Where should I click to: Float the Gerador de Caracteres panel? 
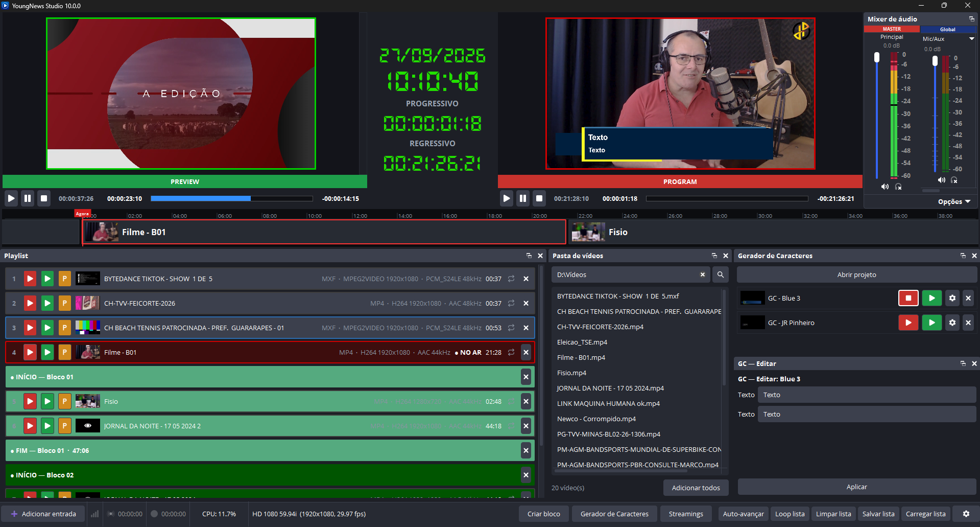[963, 256]
